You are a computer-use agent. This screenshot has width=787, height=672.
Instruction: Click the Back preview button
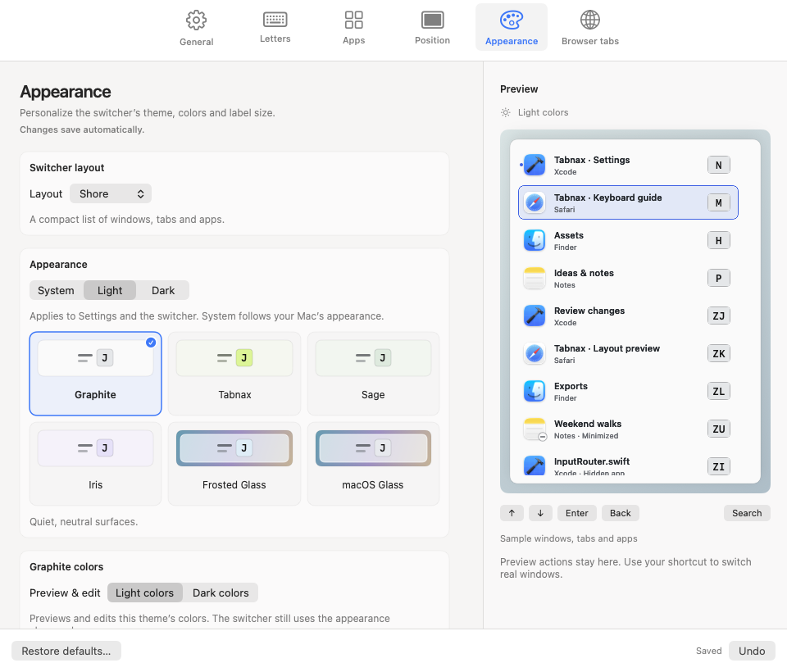coord(621,513)
